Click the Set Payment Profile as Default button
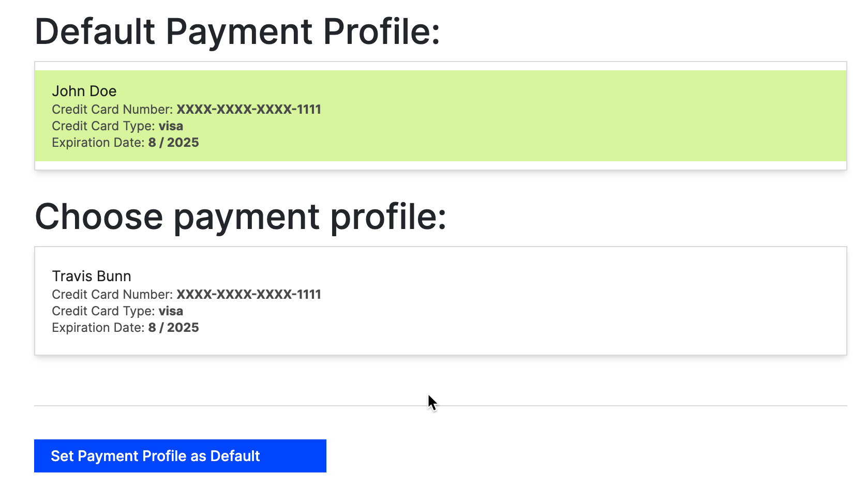Screen dimensions: 868x489 pos(180,456)
